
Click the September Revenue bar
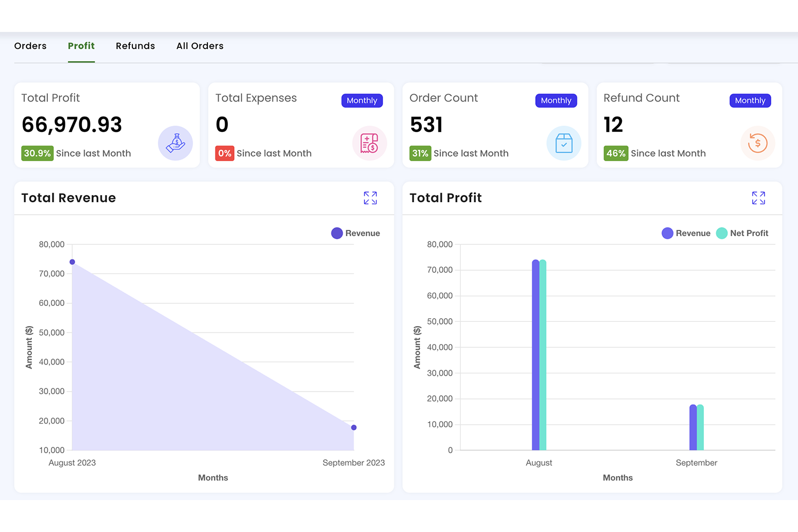693,427
